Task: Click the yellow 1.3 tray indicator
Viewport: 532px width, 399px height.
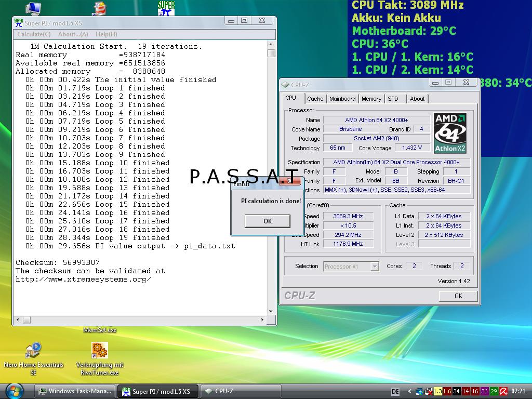Action: pos(437,391)
